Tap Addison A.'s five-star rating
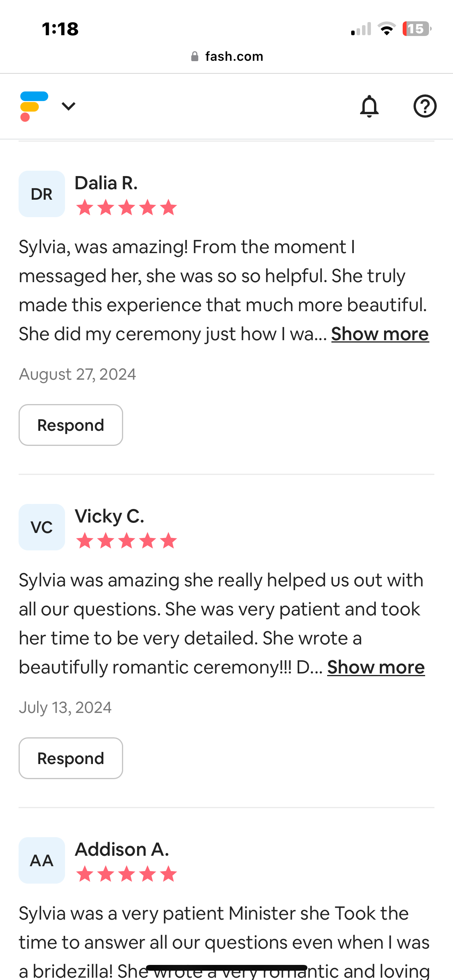 pos(127,874)
